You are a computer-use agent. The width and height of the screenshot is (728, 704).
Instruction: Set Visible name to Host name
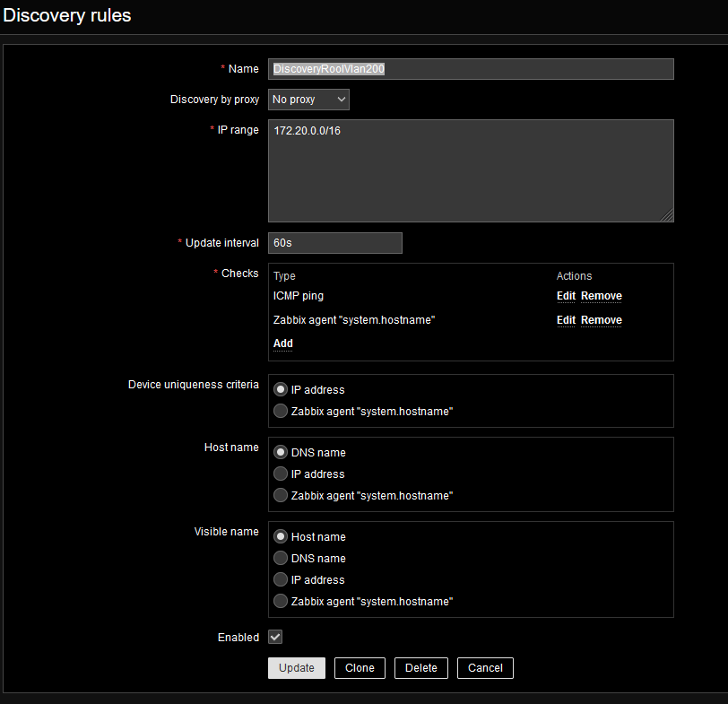tap(281, 537)
